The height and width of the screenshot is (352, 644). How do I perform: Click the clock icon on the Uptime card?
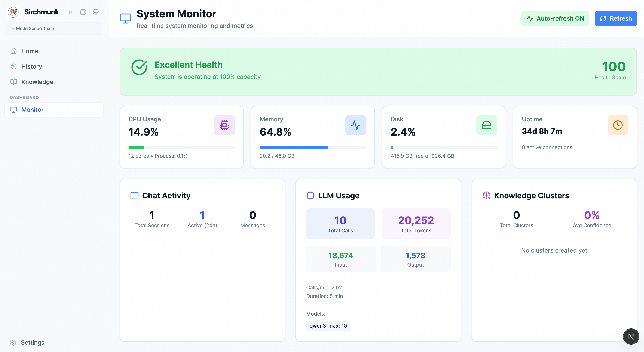[617, 125]
